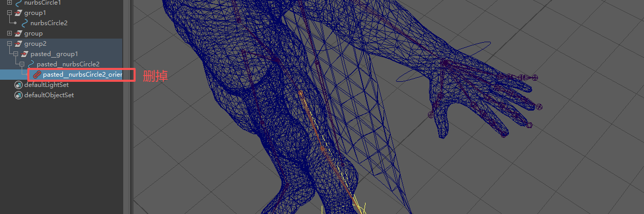
Task: Select the group label in outliner
Action: pyautogui.click(x=34, y=33)
